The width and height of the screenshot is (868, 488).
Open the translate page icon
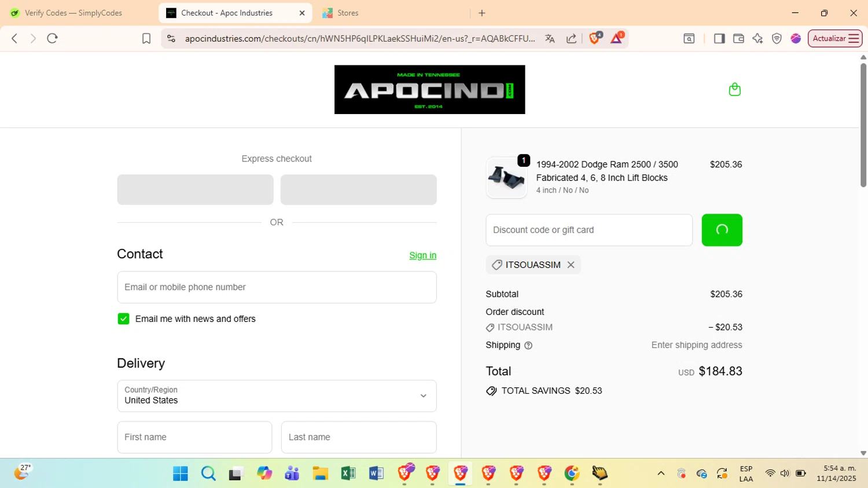coord(550,38)
